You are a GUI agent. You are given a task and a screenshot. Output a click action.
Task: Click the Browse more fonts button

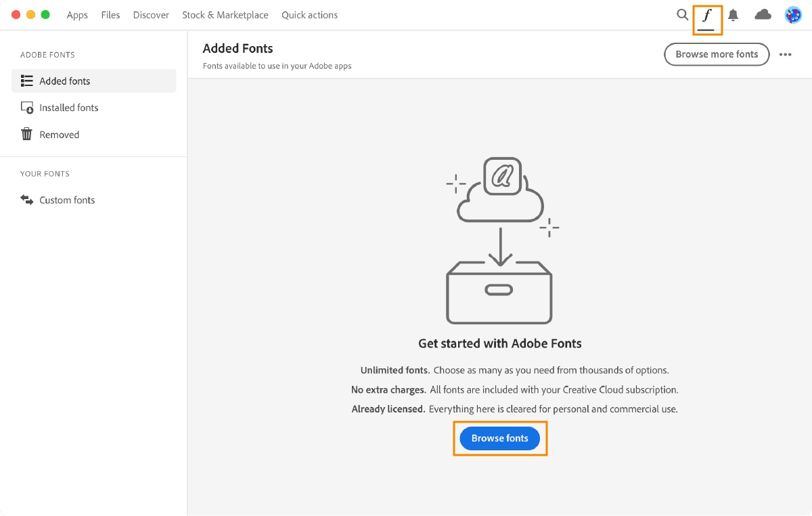click(x=717, y=54)
